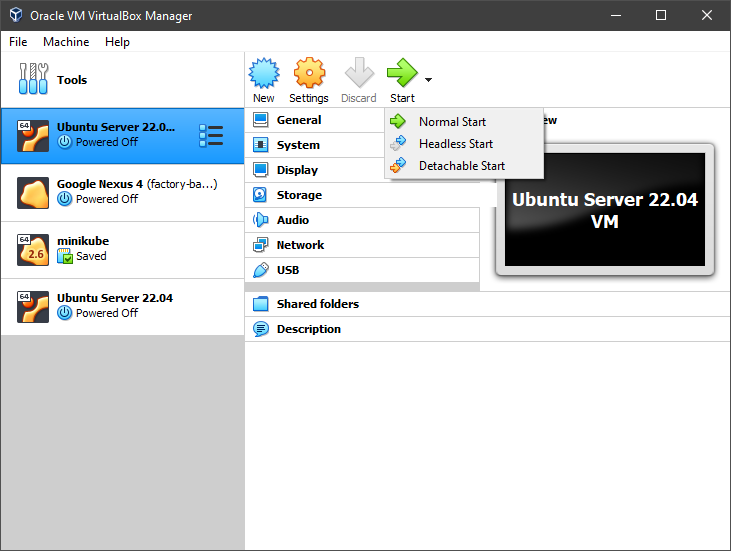Screen dimensions: 731x551
Task: Click the Network section icon
Action: tap(261, 245)
